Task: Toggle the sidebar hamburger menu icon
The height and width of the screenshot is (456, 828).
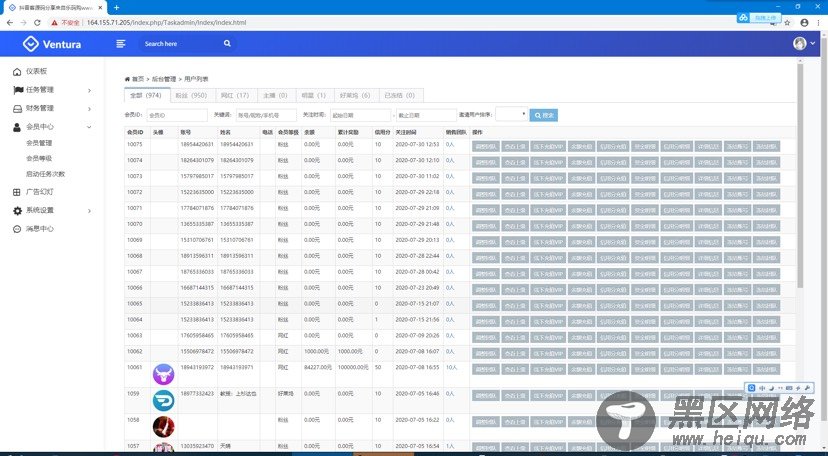Action: coord(121,44)
